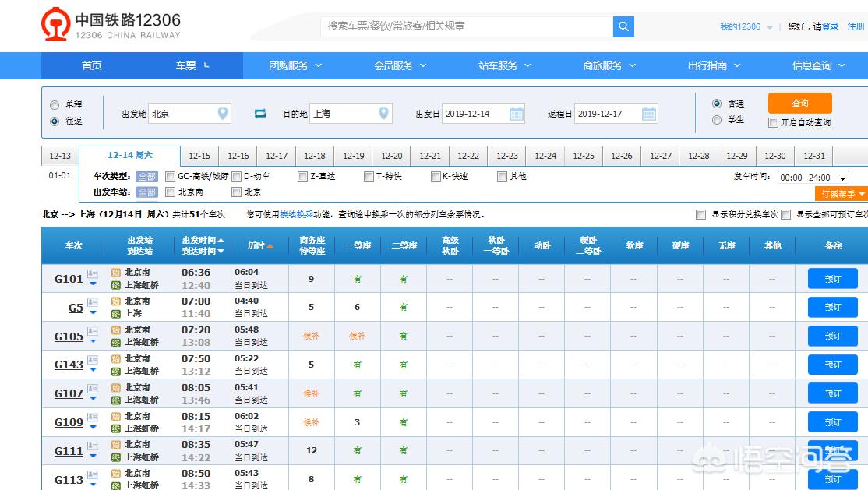Open the 车票 tickets menu item
This screenshot has width=868, height=490.
tap(192, 65)
